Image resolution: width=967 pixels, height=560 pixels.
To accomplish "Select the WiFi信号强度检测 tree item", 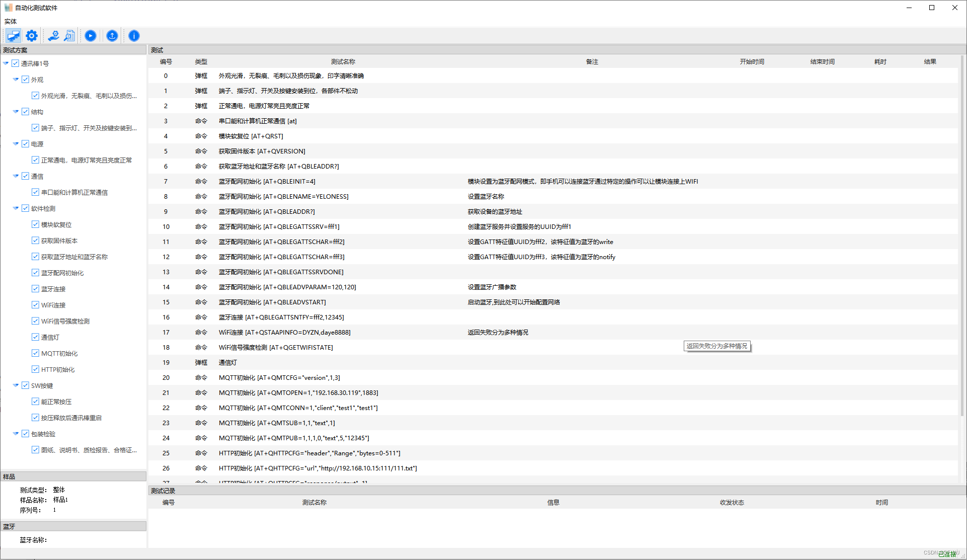I will (65, 321).
